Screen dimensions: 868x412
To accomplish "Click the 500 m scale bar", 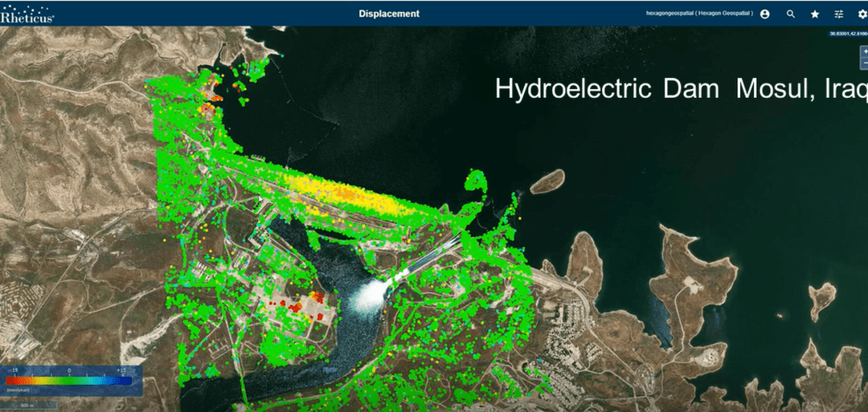I will [27, 406].
